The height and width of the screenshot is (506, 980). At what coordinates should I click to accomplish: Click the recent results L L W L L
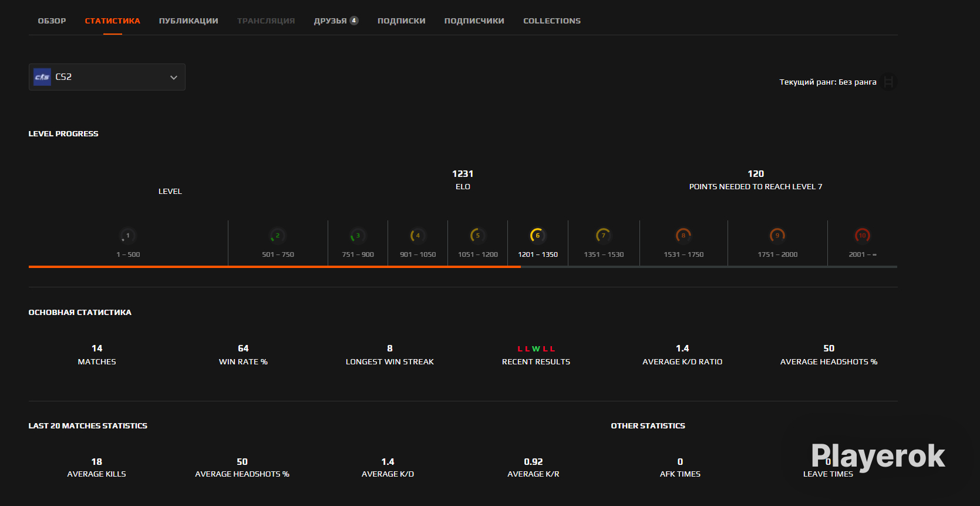point(536,349)
